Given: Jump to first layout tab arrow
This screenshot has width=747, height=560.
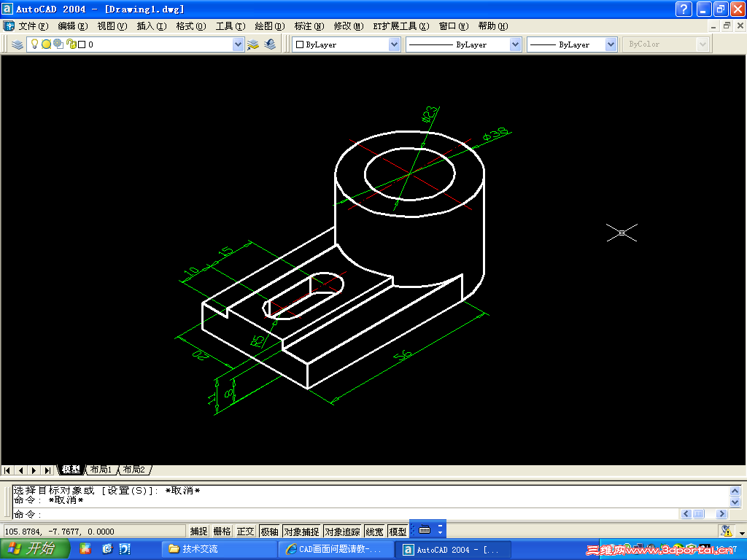Looking at the screenshot, I should click(7, 470).
